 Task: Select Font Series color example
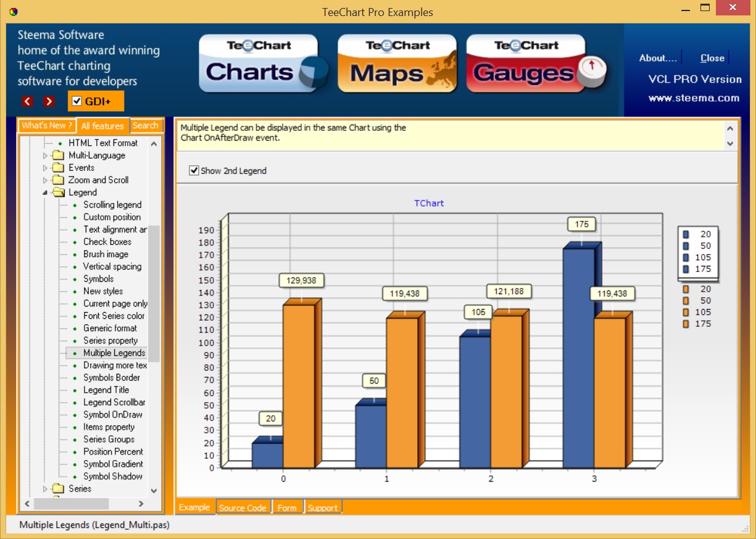[x=114, y=316]
